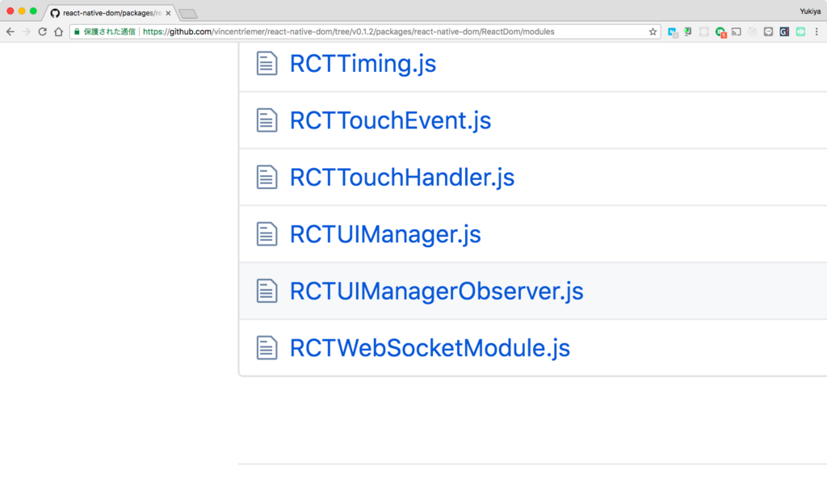Click the Google Cast extension icon
The height and width of the screenshot is (504, 827).
pos(736,31)
